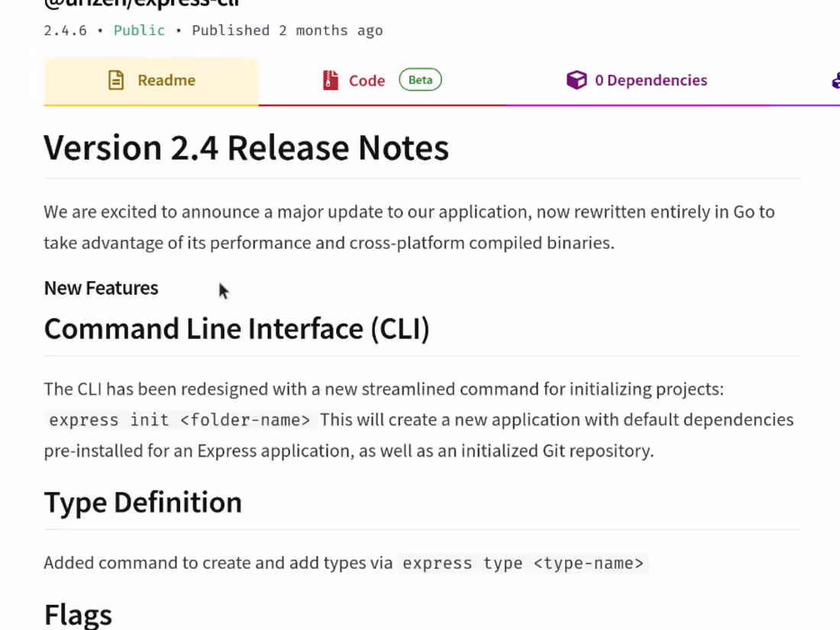The height and width of the screenshot is (630, 840).
Task: Select the express type <type-name> code snippet
Action: pos(522,563)
